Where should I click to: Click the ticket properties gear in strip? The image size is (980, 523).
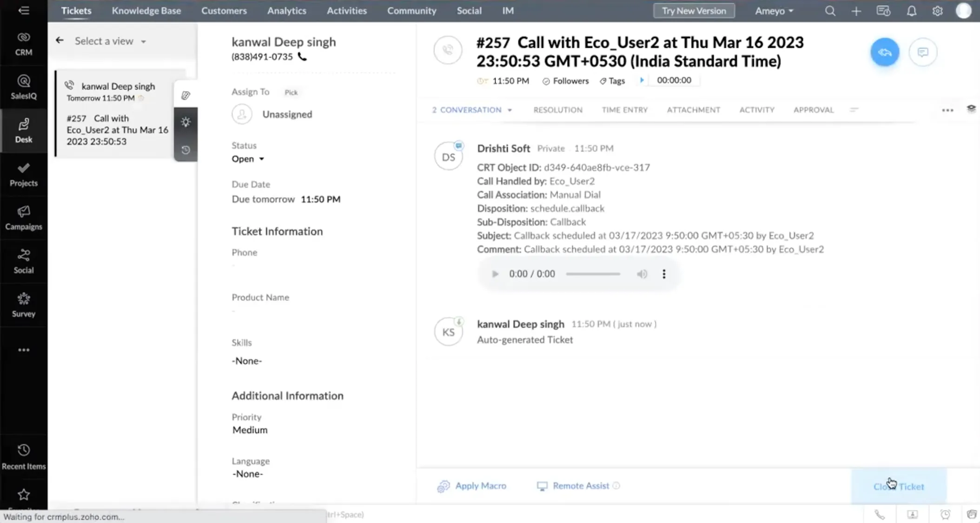point(185,122)
